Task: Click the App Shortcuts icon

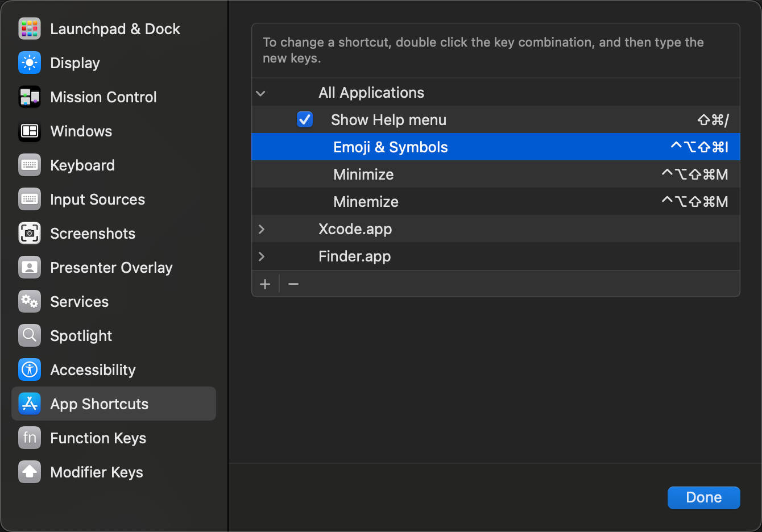Action: [x=30, y=404]
